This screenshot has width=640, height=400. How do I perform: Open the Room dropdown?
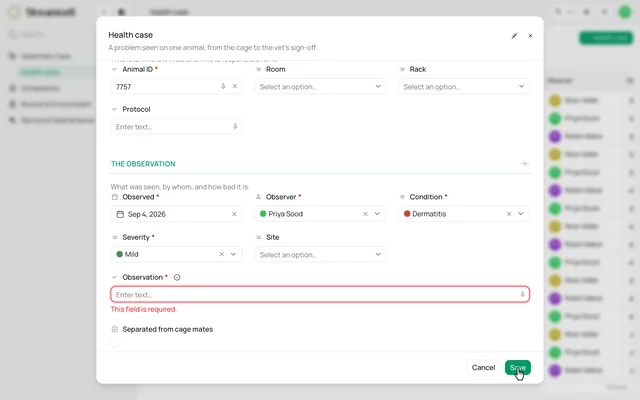pyautogui.click(x=320, y=87)
